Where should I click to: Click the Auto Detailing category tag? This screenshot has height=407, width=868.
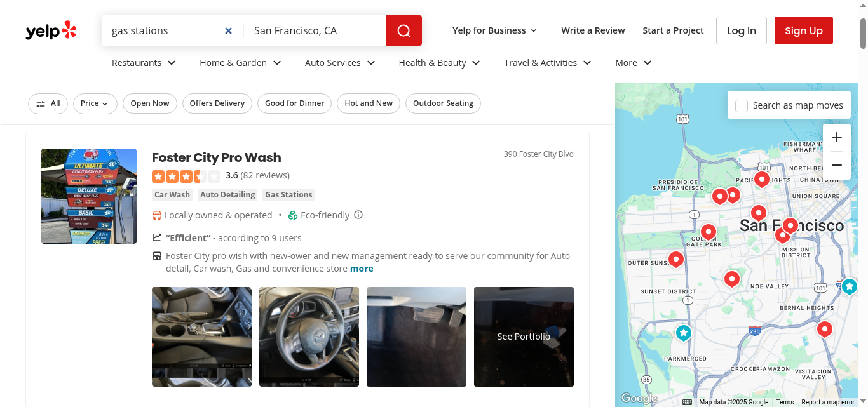[x=227, y=195]
